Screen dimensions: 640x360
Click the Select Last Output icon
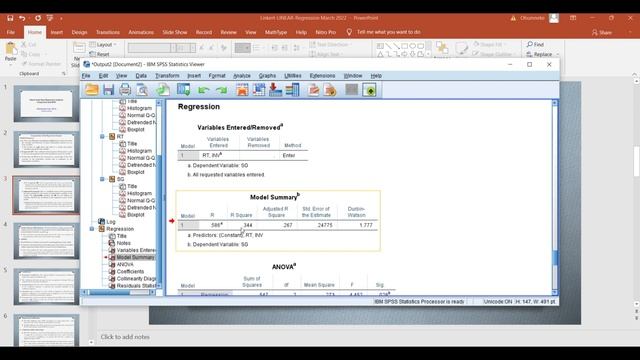(313, 90)
